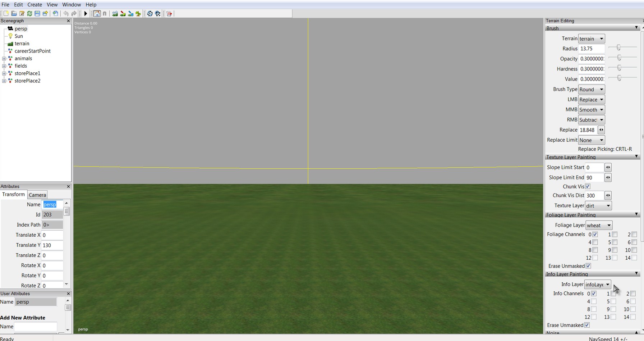Expand the animals node in Scenegraph
Viewport: 644px width, 341px height.
[4, 59]
